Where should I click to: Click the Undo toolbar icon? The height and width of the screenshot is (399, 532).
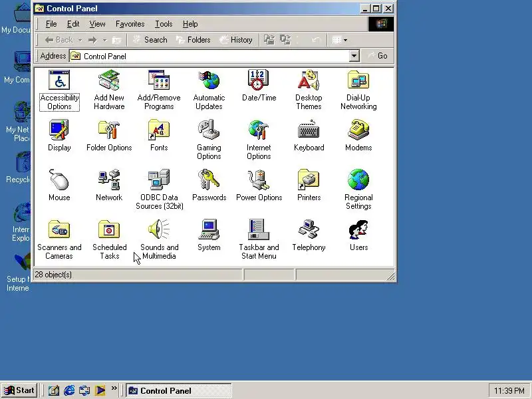[315, 40]
